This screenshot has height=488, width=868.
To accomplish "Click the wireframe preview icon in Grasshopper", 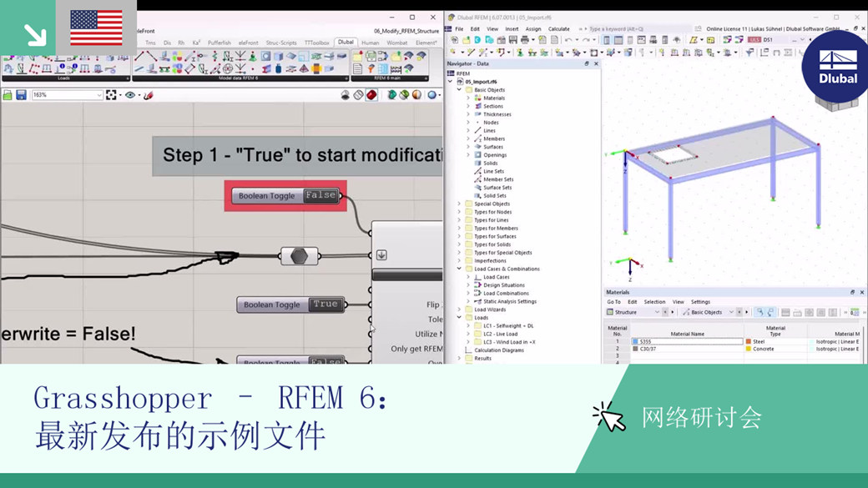I will (358, 95).
